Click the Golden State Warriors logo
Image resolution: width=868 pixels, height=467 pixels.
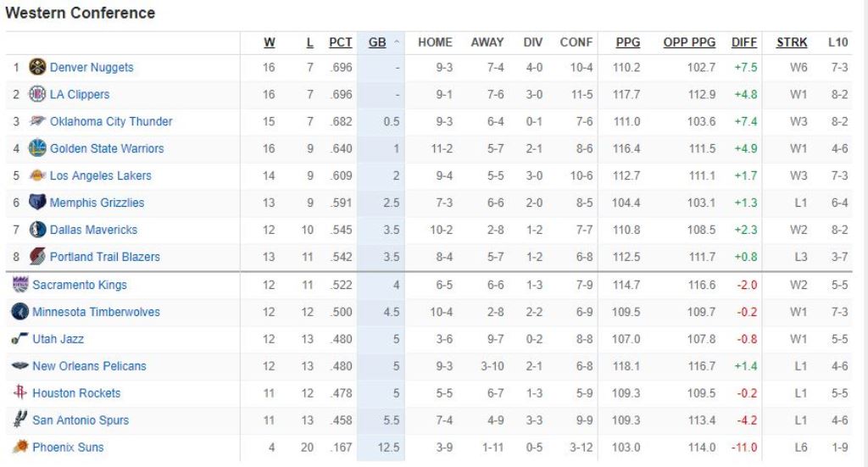click(37, 148)
